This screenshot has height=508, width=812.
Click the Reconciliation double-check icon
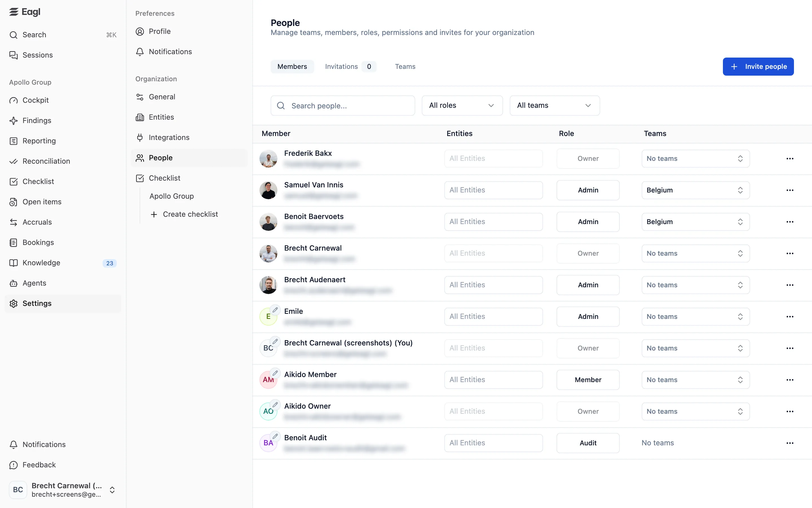14,161
